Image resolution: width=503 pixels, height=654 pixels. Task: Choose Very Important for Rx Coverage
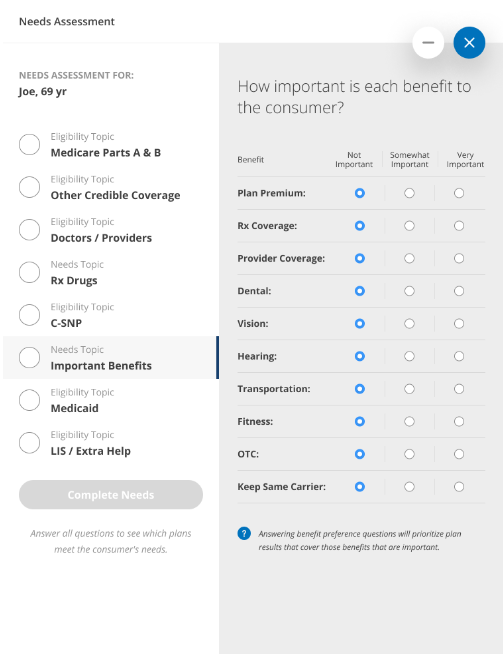[x=459, y=226]
